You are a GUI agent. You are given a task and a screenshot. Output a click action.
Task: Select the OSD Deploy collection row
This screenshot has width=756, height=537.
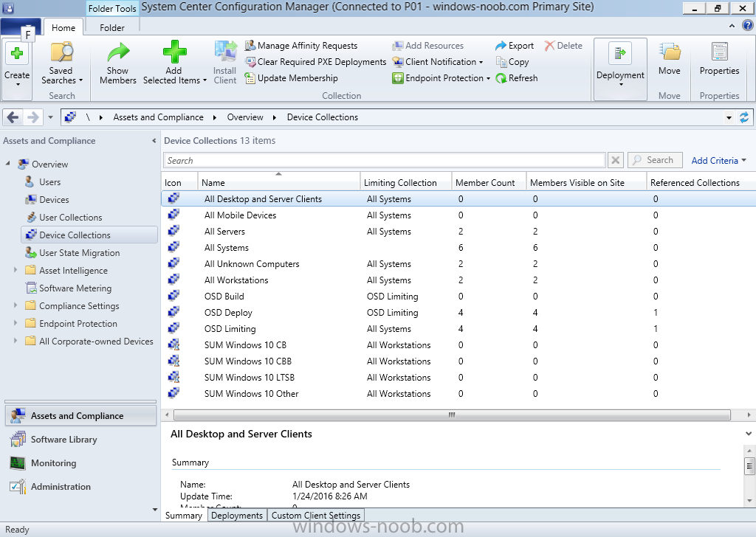pyautogui.click(x=458, y=313)
